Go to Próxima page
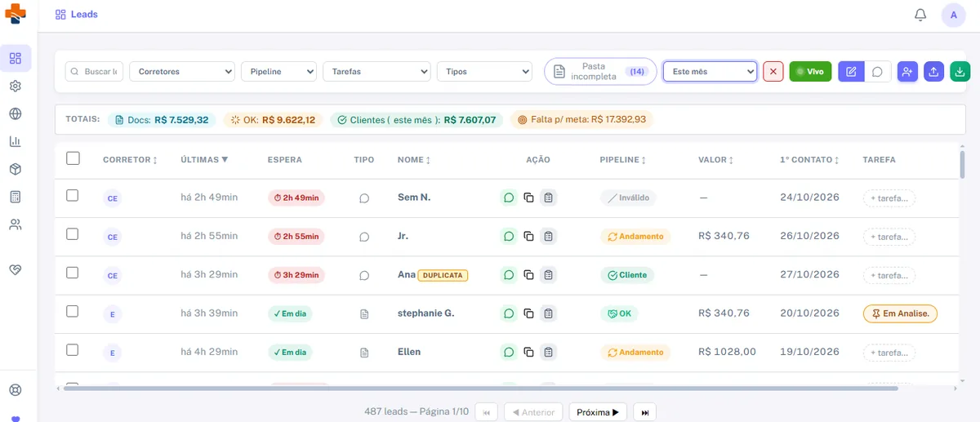The height and width of the screenshot is (422, 980). 598,412
